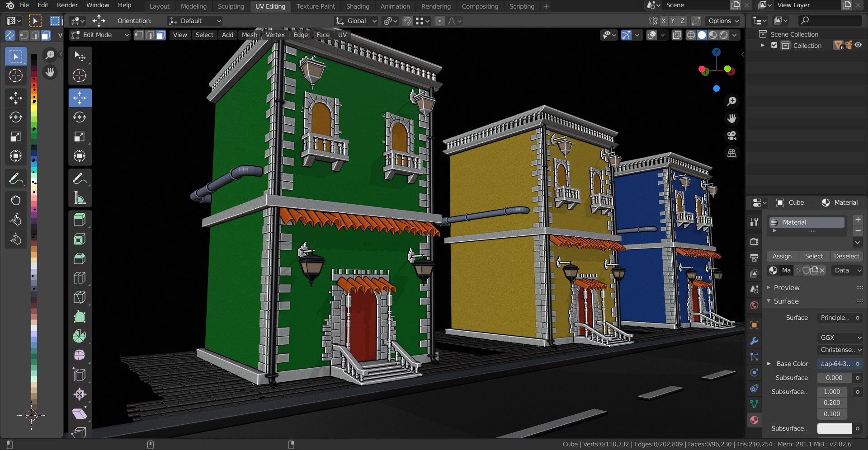This screenshot has height=450, width=868.
Task: Enable material preview viewport shading
Action: [713, 35]
